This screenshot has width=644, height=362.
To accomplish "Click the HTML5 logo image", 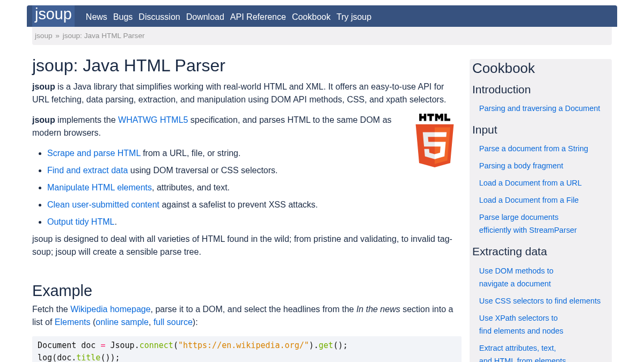I will coord(435,141).
